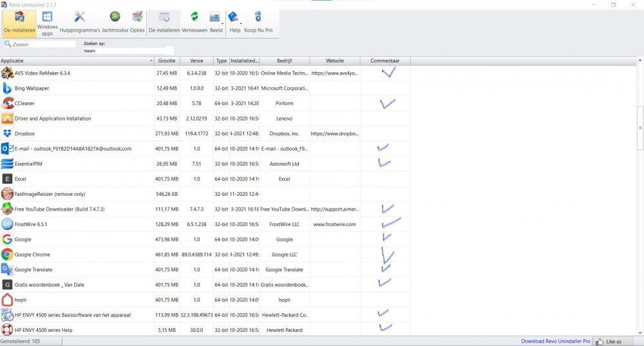644x346 pixels.
Task: Click the Piriform company cell
Action: (284, 103)
